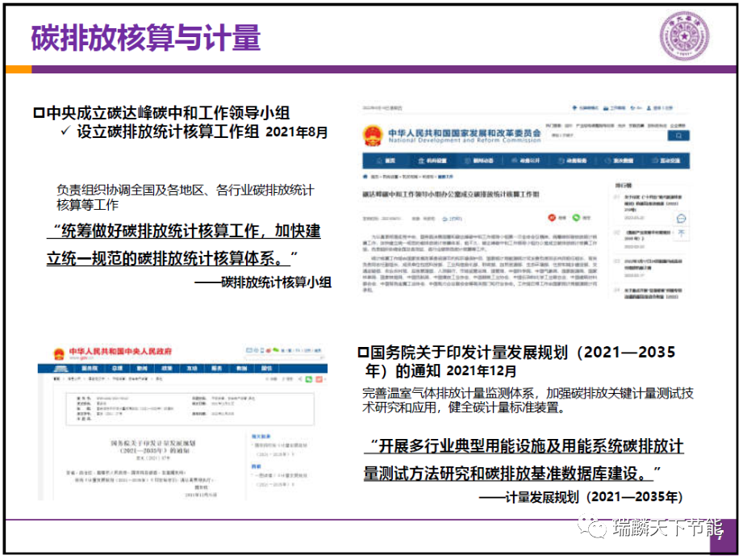The image size is (747, 560).
Task: Click the underlined quote starting 统筹做好碳排放统计核算工作
Action: pyautogui.click(x=184, y=244)
